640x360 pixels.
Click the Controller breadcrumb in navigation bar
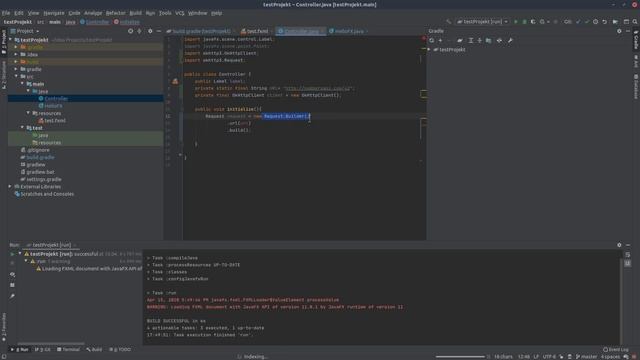pos(95,22)
